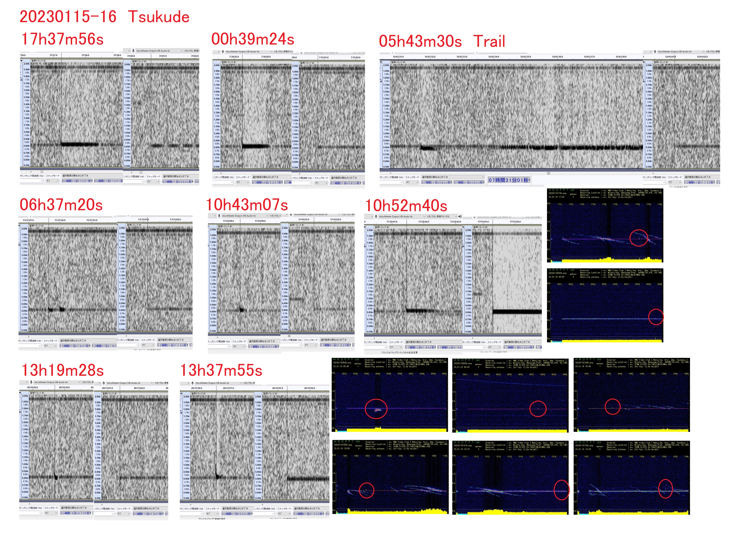Click the microphone icon in the 13h37m55s panel
Image resolution: width=754 pixels, height=560 pixels.
point(193,383)
